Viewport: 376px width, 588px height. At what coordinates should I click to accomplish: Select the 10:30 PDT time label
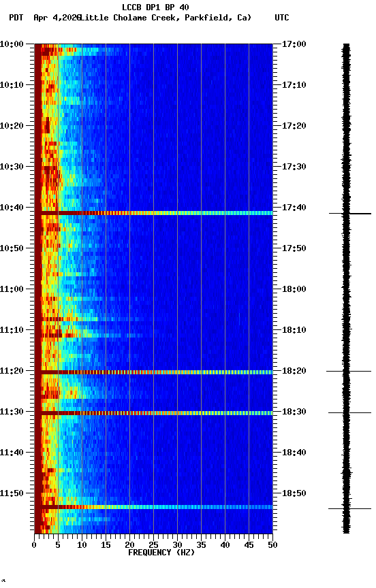(x=12, y=167)
